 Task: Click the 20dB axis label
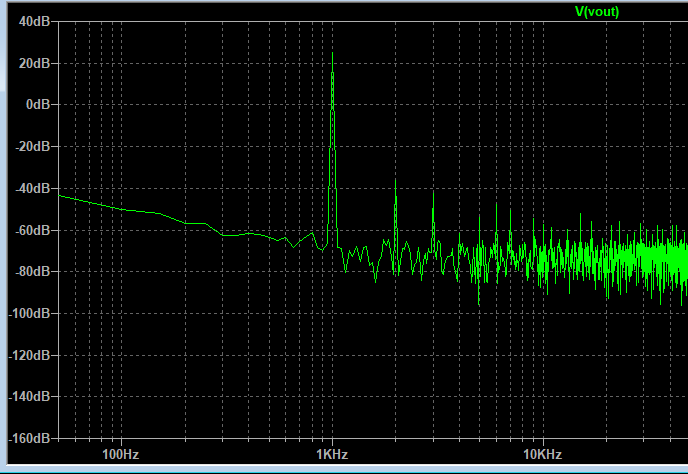coord(35,63)
